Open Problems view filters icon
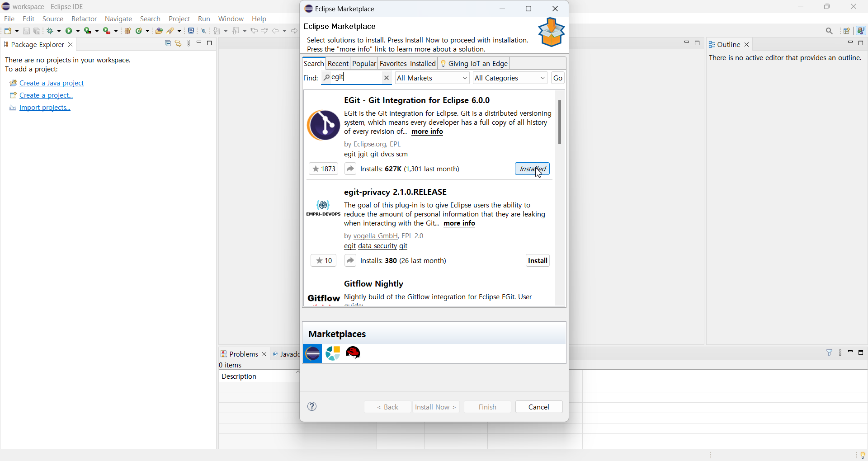Image resolution: width=868 pixels, height=461 pixels. coord(830,353)
